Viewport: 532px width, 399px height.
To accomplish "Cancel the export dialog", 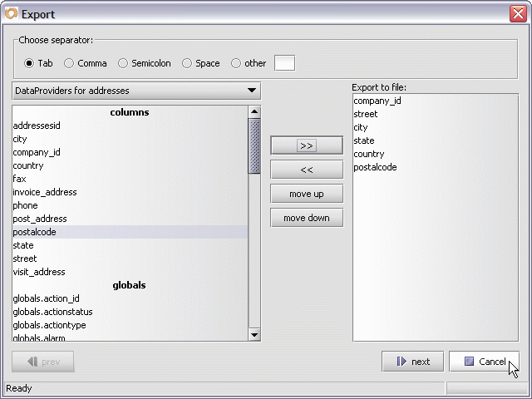I will tap(484, 362).
